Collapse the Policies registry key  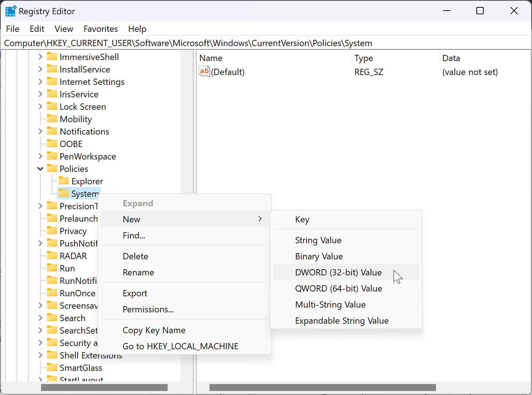click(x=40, y=169)
